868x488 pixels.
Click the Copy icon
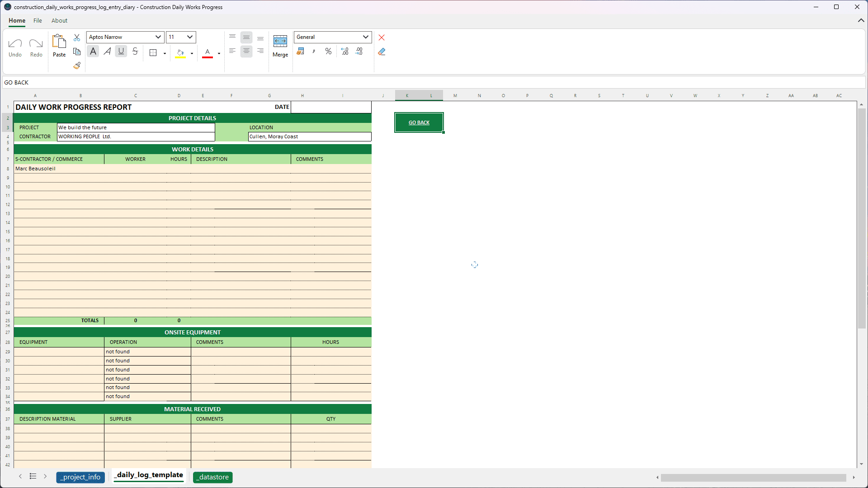click(77, 52)
